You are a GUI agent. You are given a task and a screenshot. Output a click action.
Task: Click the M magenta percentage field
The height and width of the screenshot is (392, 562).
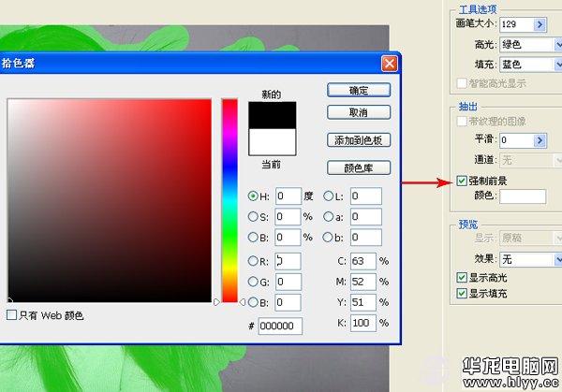coord(363,282)
